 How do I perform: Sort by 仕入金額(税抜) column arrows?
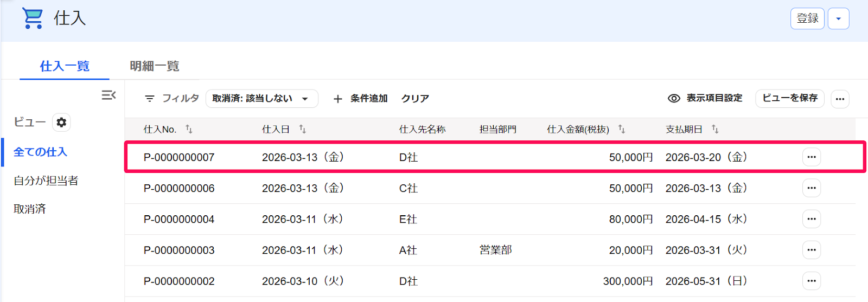click(x=622, y=129)
